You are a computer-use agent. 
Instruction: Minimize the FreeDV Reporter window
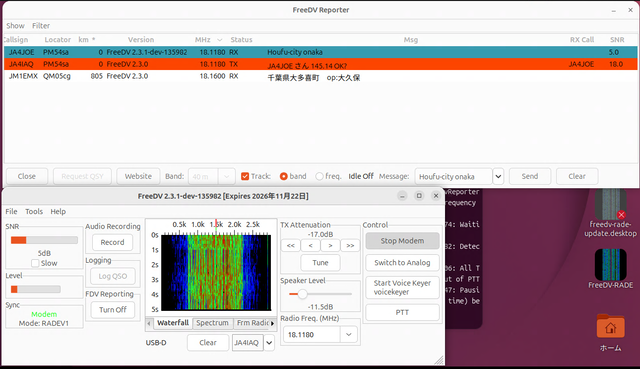[x=613, y=10]
